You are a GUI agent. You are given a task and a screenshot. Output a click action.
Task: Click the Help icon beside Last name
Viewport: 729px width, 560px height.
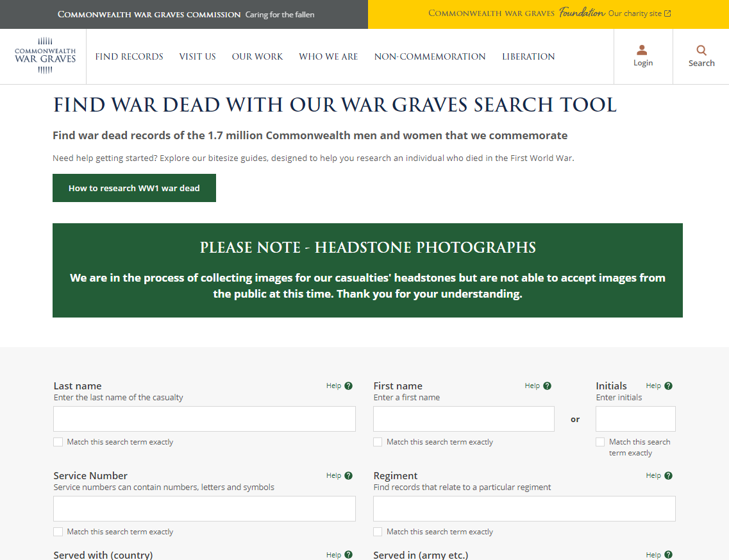(x=348, y=386)
